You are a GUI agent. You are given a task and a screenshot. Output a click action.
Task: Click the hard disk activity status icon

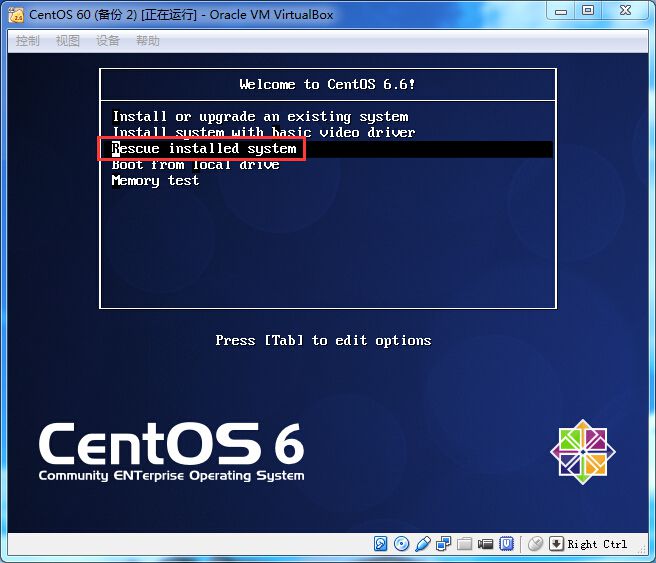point(381,544)
